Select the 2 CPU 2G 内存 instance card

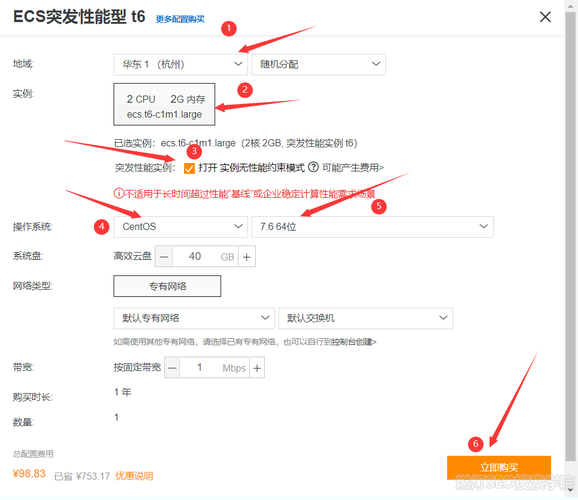click(164, 104)
